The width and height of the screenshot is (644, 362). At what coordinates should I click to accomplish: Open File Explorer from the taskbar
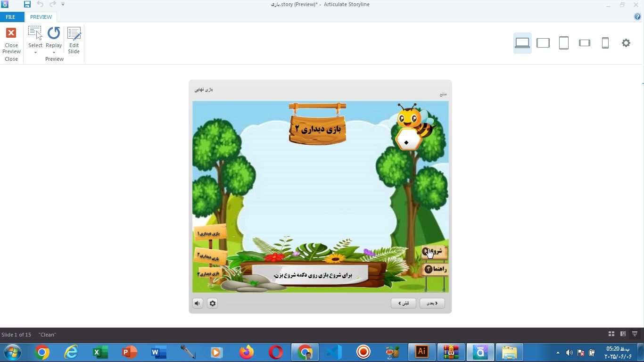pos(510,353)
